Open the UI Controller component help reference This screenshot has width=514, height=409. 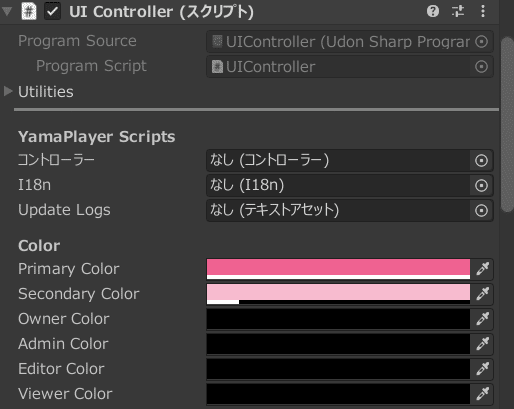(433, 11)
